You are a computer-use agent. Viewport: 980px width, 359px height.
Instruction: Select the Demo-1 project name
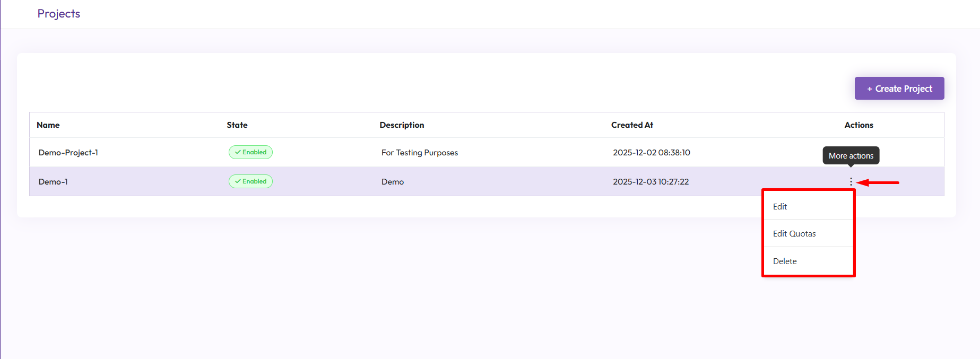click(53, 182)
